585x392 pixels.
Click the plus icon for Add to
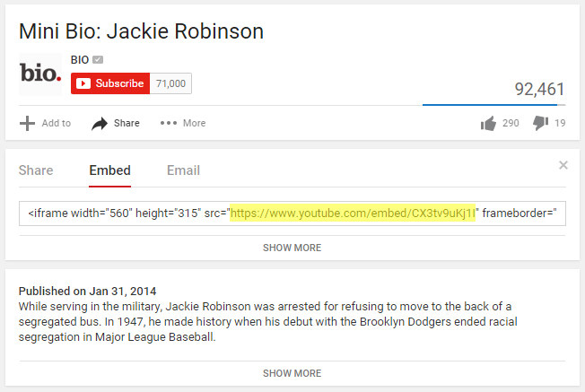[27, 123]
